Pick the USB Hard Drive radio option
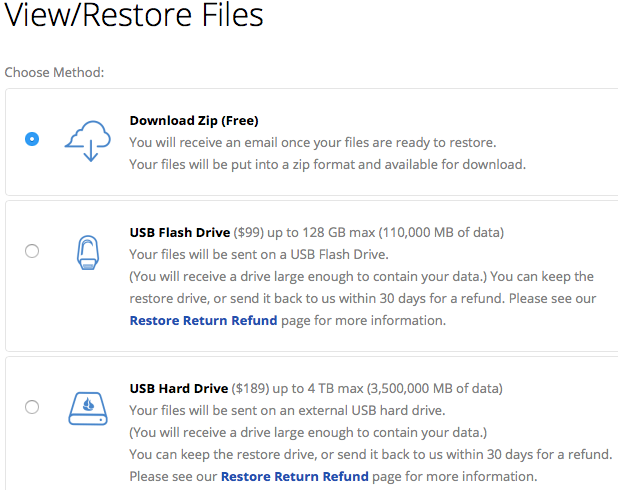618x490 pixels. (x=32, y=407)
